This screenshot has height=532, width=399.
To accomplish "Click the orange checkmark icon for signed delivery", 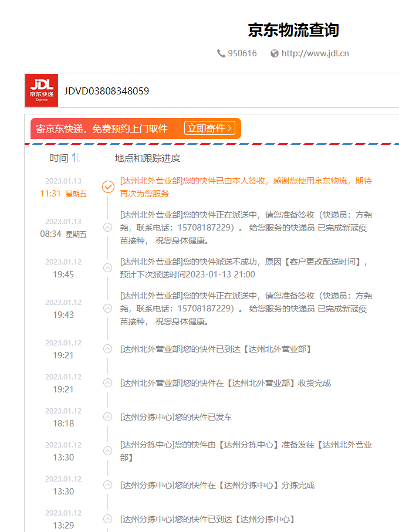I will click(x=108, y=187).
